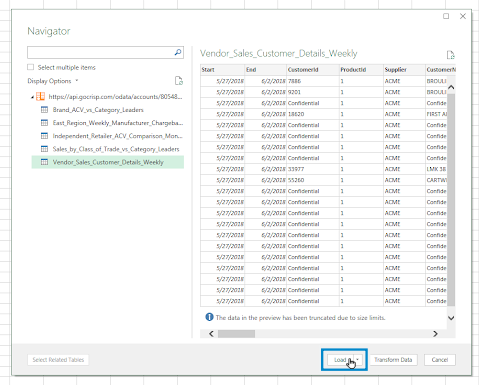Viewport: 479px width, 385px height.
Task: Click the preview scroll up arrow
Action: point(451,87)
